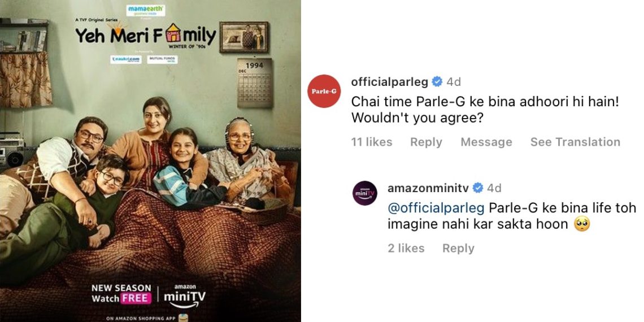Open the officialparleg username link
The width and height of the screenshot is (644, 322).
[390, 82]
